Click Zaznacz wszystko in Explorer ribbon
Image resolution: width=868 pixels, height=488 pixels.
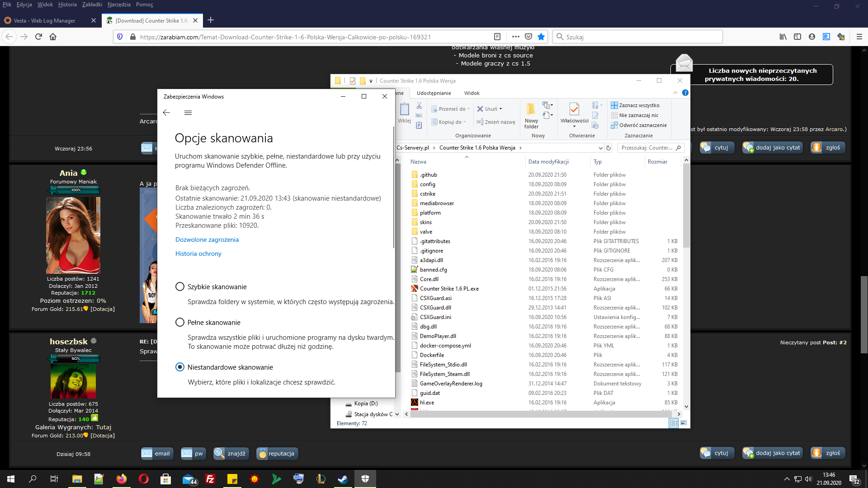[x=635, y=105]
